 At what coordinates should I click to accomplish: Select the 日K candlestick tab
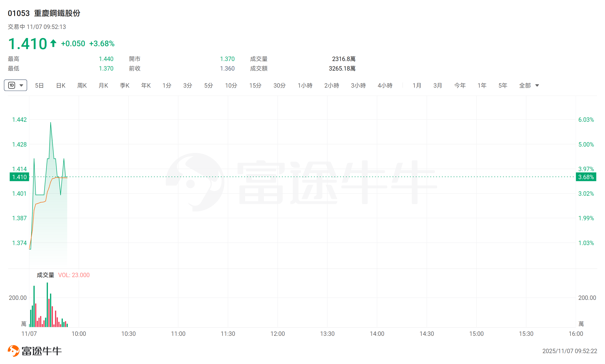[61, 86]
